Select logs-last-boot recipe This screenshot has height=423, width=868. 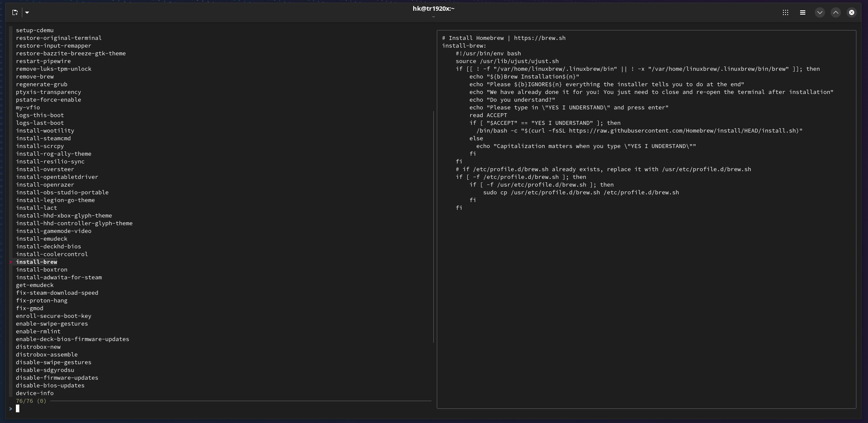click(40, 123)
